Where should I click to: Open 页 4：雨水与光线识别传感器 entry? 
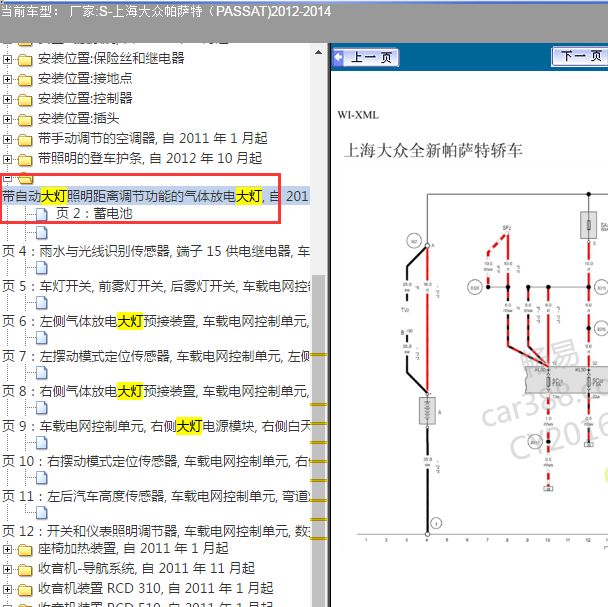pyautogui.click(x=155, y=251)
